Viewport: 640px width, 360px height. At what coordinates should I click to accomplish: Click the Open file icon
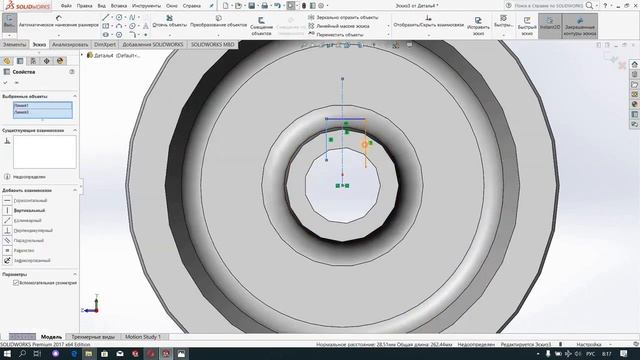238,6
